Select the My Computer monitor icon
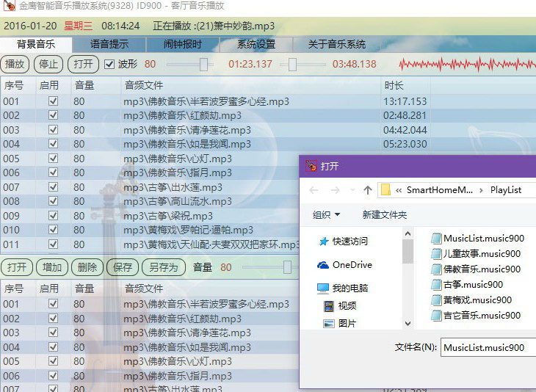536x392 pixels. 323,288
